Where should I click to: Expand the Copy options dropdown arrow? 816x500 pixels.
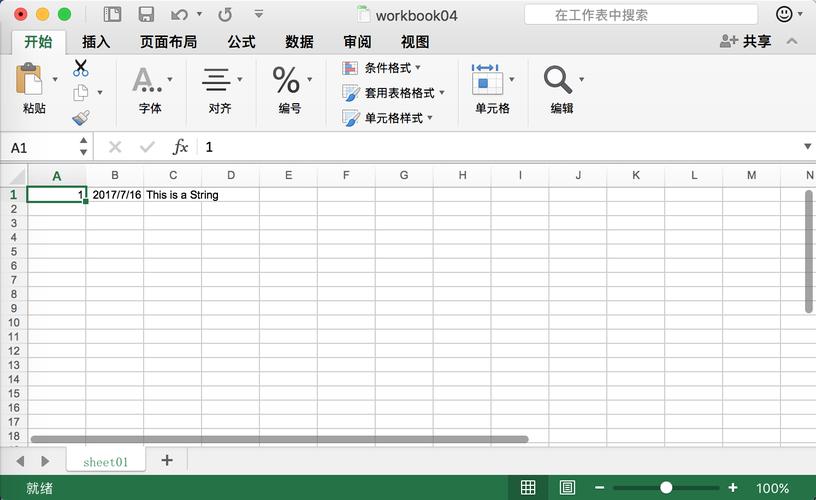[x=100, y=93]
